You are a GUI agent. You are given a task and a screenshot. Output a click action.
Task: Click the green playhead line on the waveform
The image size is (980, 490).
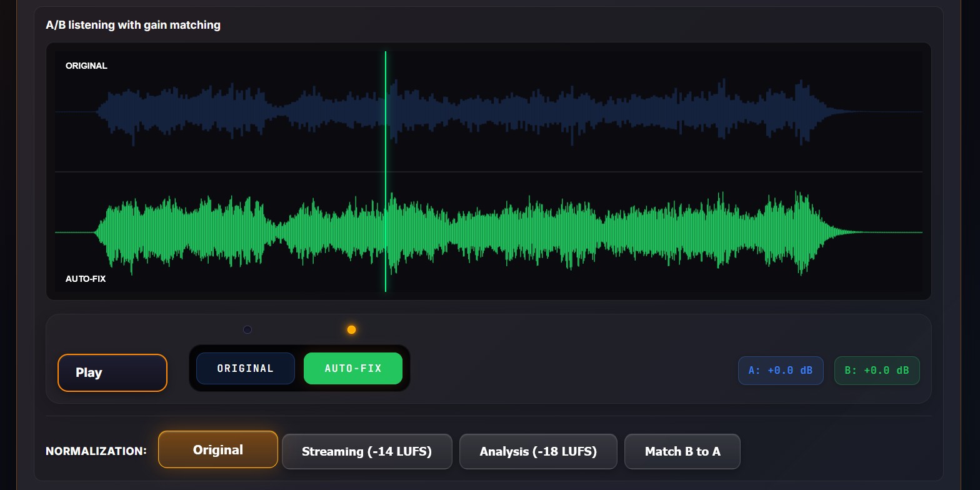click(386, 171)
